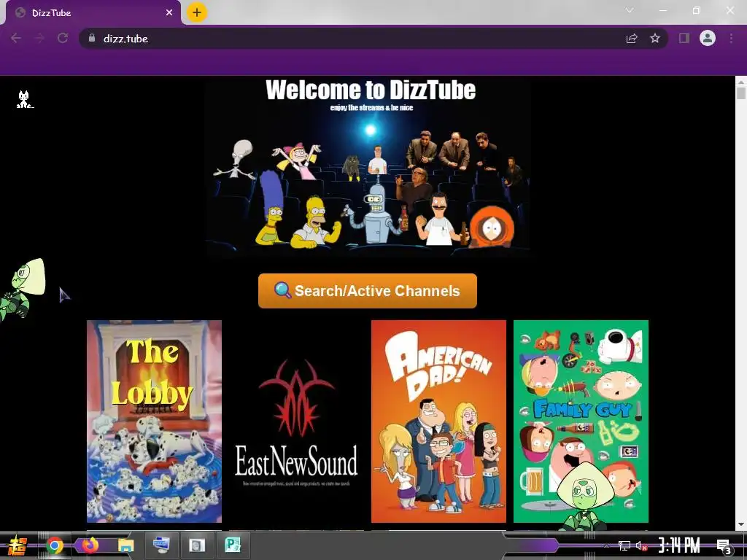The width and height of the screenshot is (747, 560).
Task: Close the DizzTube tab
Action: coord(169,12)
